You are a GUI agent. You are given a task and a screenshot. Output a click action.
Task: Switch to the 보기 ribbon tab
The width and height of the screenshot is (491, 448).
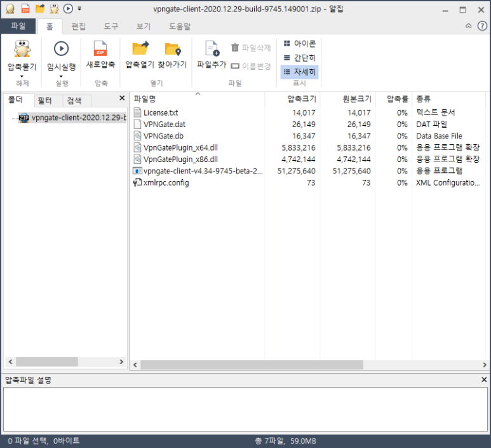click(x=144, y=26)
